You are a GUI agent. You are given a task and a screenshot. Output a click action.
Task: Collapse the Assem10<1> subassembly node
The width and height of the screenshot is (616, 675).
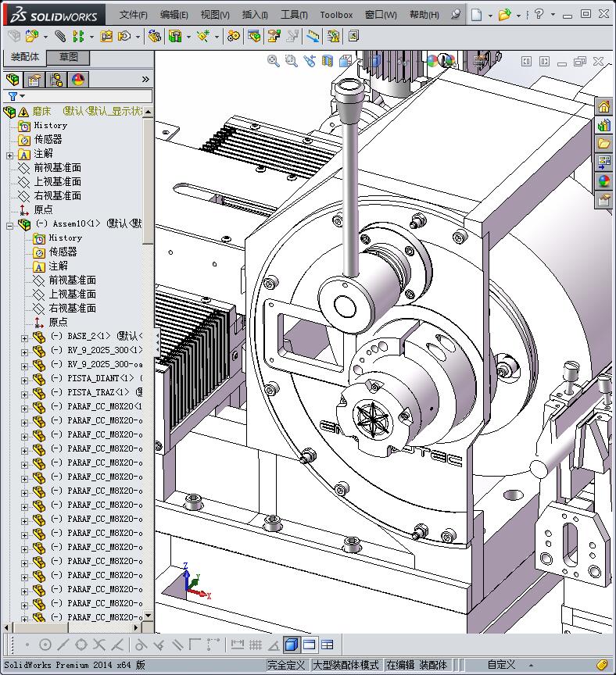(9, 226)
